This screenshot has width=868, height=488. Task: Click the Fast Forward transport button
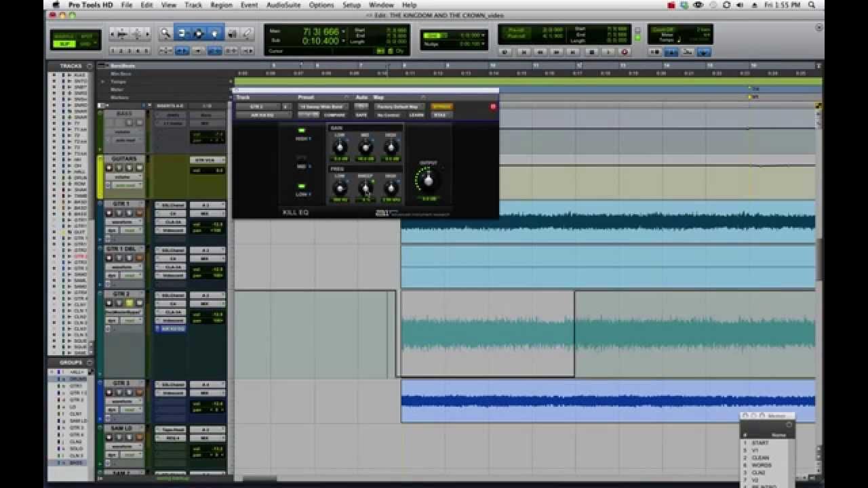click(x=557, y=52)
